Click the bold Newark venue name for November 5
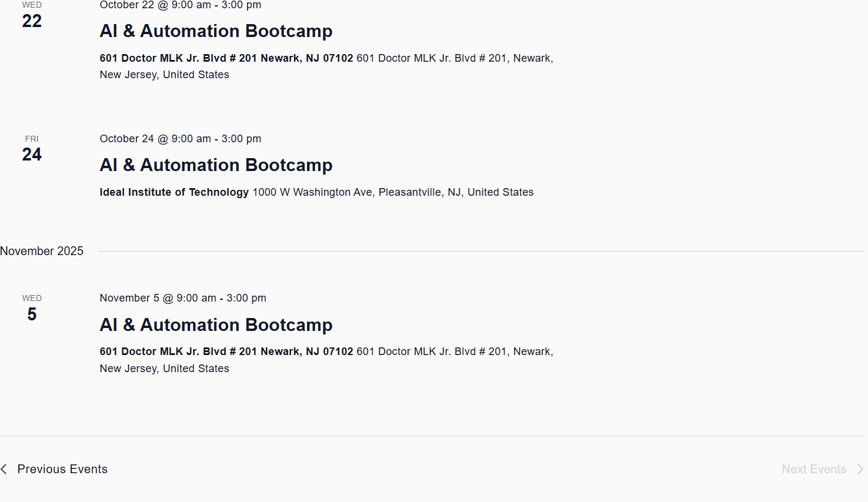 (x=226, y=352)
